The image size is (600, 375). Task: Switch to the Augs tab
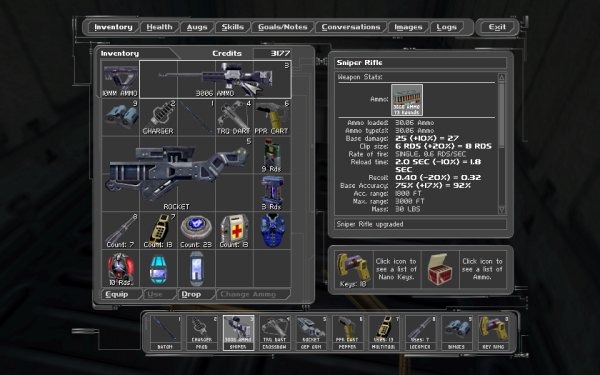pyautogui.click(x=197, y=27)
